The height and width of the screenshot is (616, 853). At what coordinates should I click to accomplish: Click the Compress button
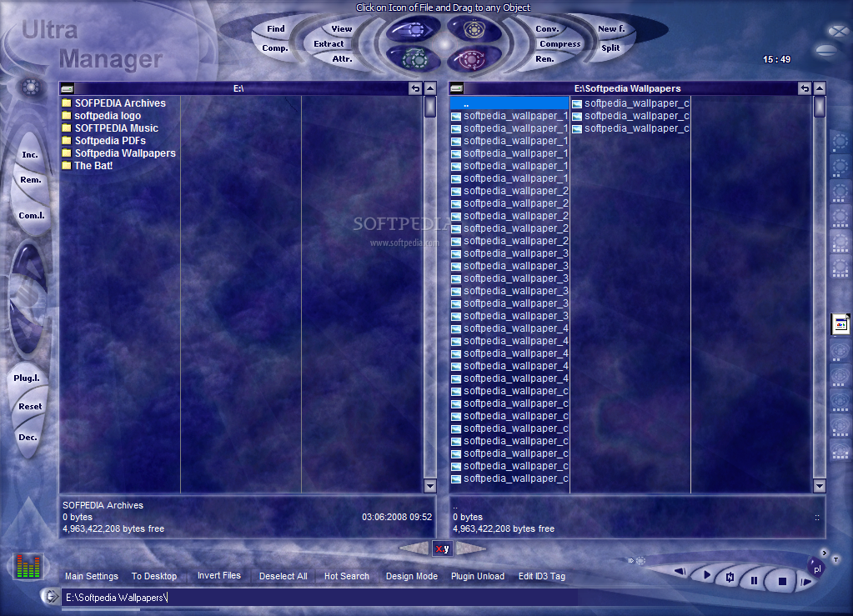pyautogui.click(x=559, y=43)
